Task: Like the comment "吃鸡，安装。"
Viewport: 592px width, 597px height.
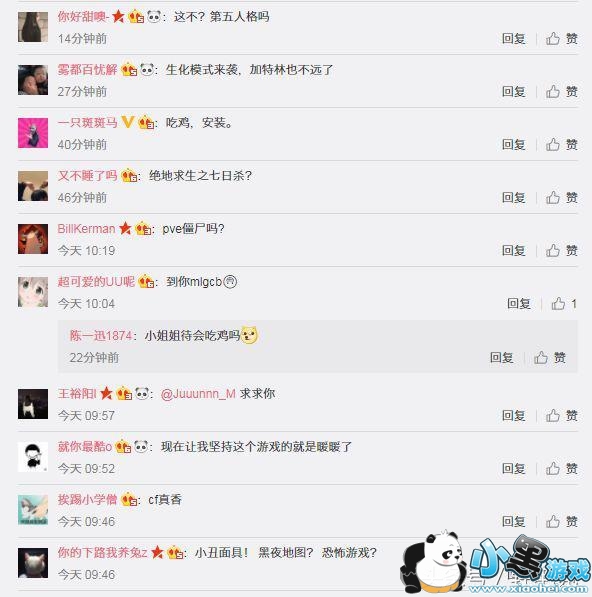Action: [562, 144]
